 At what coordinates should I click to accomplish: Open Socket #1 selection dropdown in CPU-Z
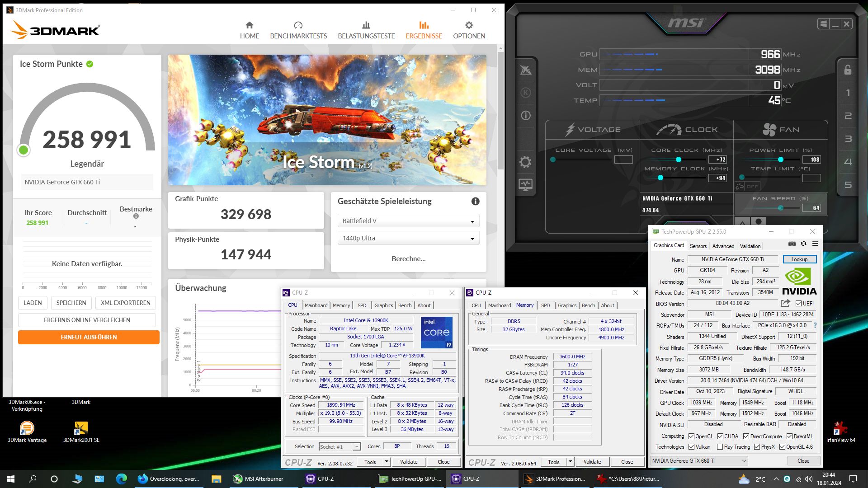tap(340, 446)
